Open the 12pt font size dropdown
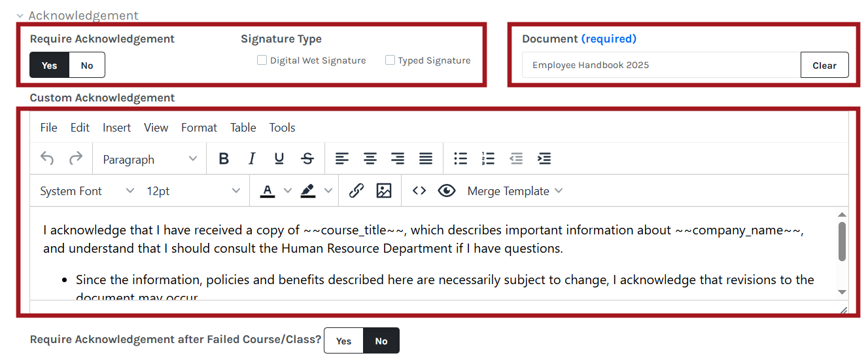The width and height of the screenshot is (868, 364). pos(193,191)
